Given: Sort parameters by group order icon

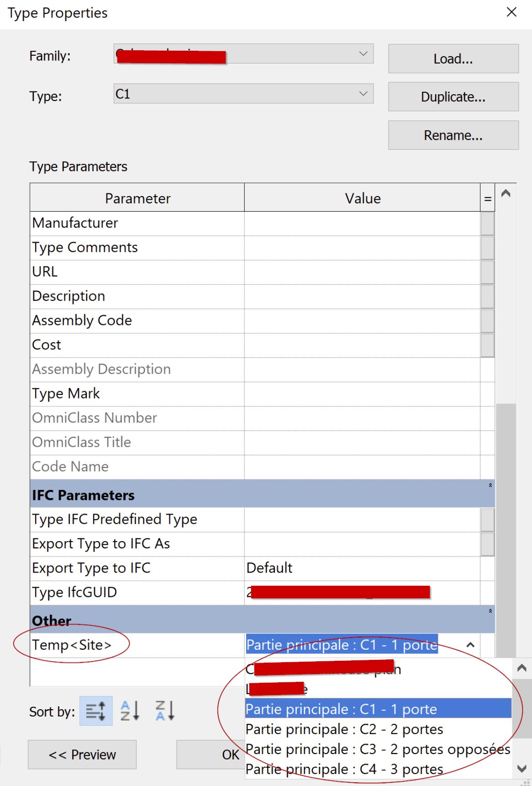Looking at the screenshot, I should [x=96, y=711].
